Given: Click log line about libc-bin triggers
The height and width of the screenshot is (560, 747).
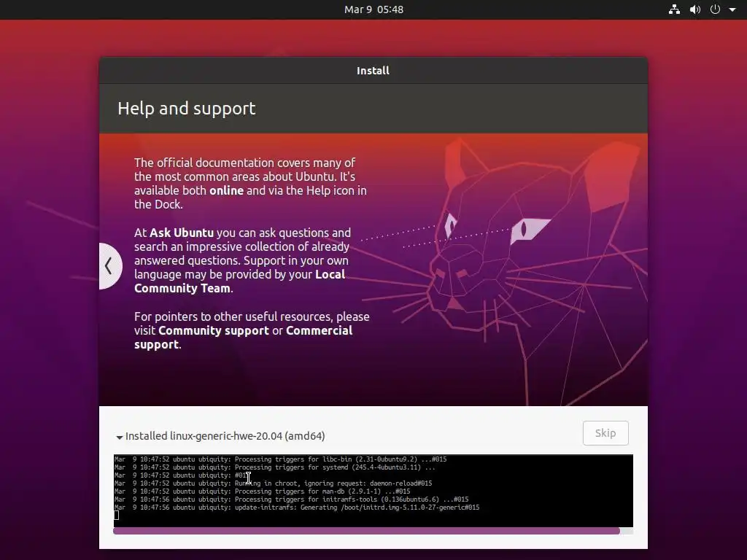Looking at the screenshot, I should coord(281,459).
